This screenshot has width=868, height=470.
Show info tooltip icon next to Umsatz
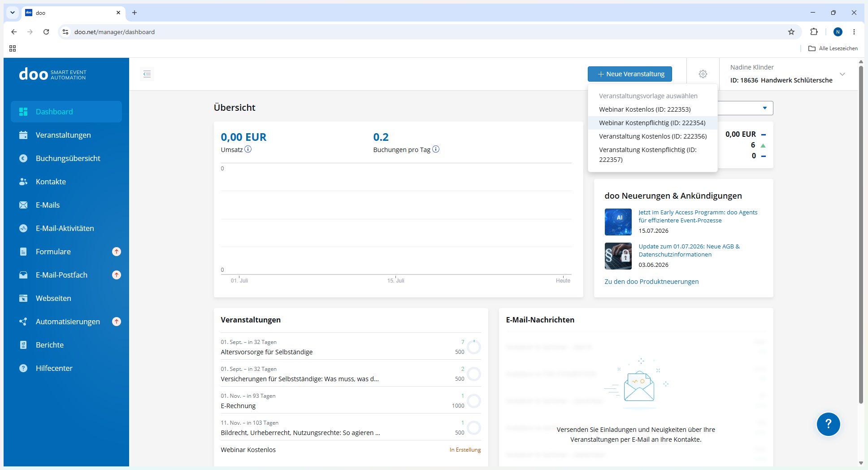pos(248,149)
